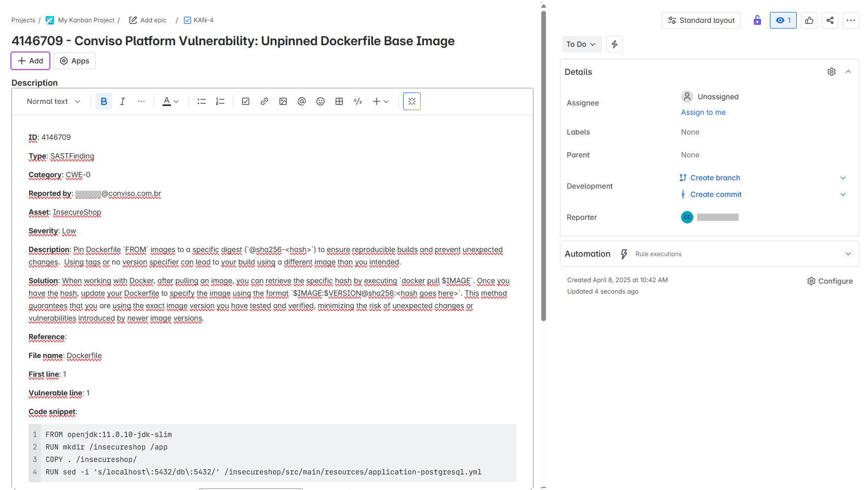Image resolution: width=868 pixels, height=490 pixels.
Task: Open the KAN-4 breadcrumb link
Action: coord(203,20)
